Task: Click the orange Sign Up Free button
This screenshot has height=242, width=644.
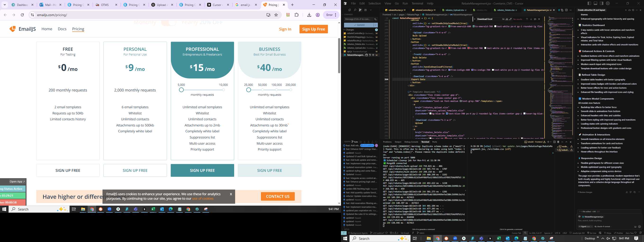Action: (313, 29)
